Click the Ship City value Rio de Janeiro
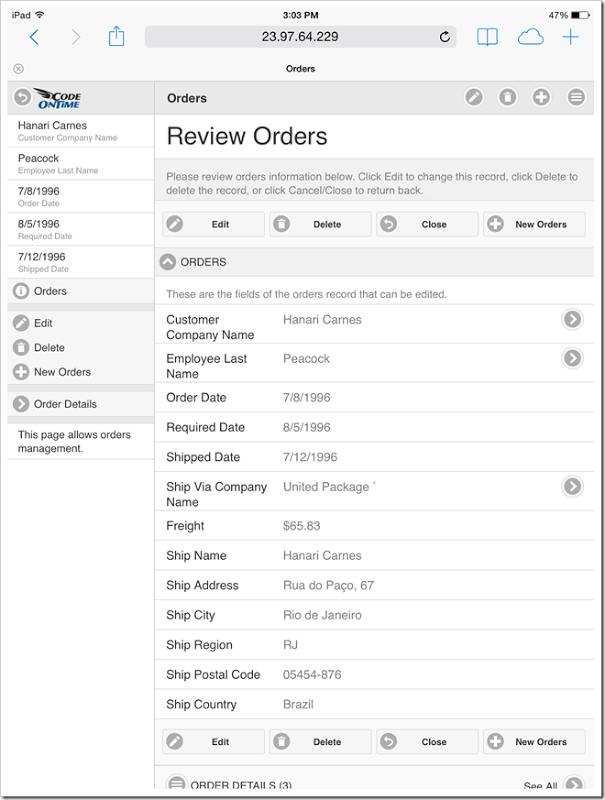This screenshot has height=800, width=605. pyautogui.click(x=322, y=615)
